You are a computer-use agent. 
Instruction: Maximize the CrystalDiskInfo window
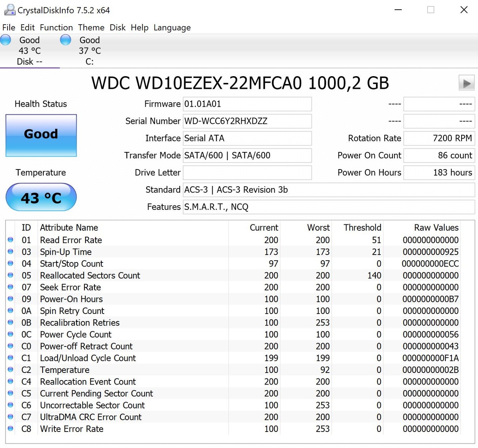click(431, 10)
